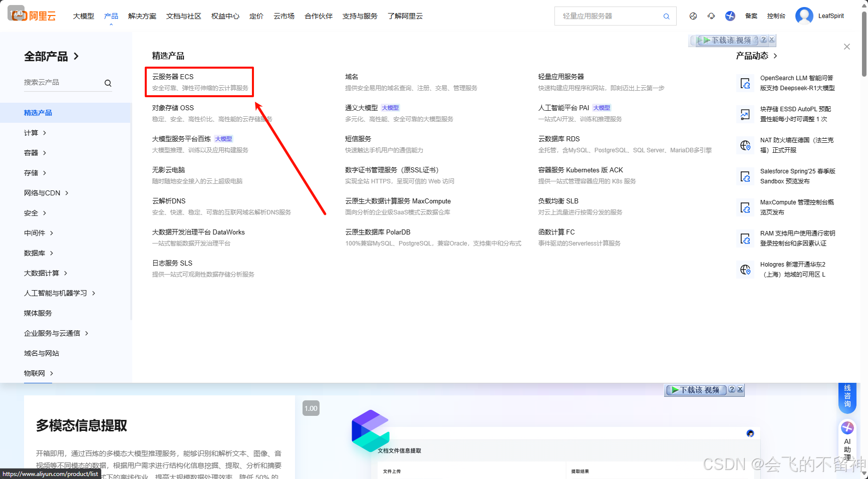Screen dimensions: 868x479
Task: Open 权益中心 in top navigation
Action: (225, 16)
